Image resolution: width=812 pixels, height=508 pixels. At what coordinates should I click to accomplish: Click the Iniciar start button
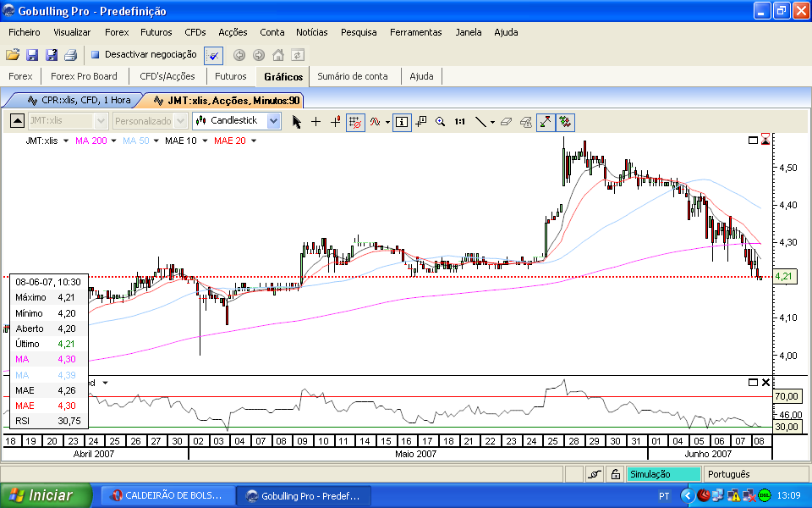[46, 495]
